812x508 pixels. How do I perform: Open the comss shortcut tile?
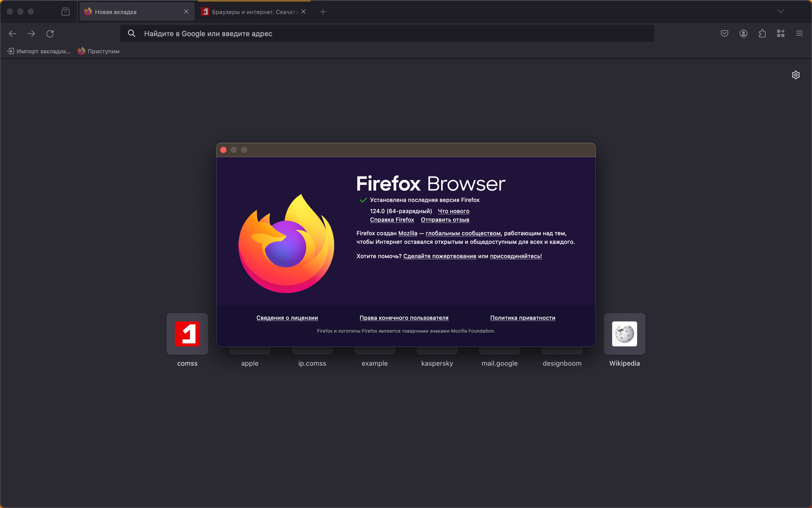point(187,334)
